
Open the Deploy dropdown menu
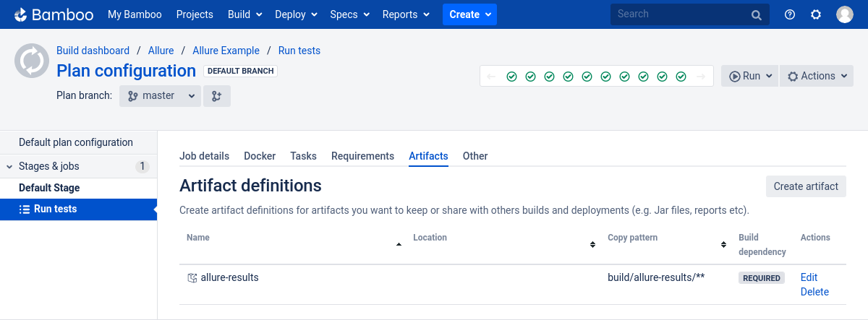click(x=296, y=14)
